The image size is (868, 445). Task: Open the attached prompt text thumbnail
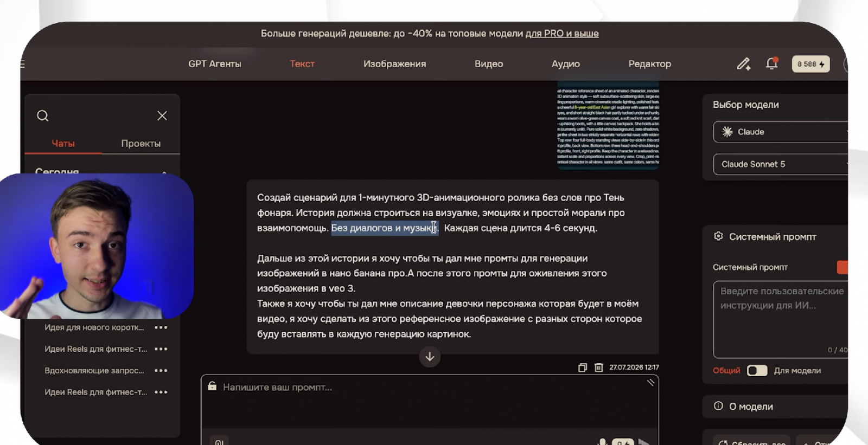(x=608, y=124)
